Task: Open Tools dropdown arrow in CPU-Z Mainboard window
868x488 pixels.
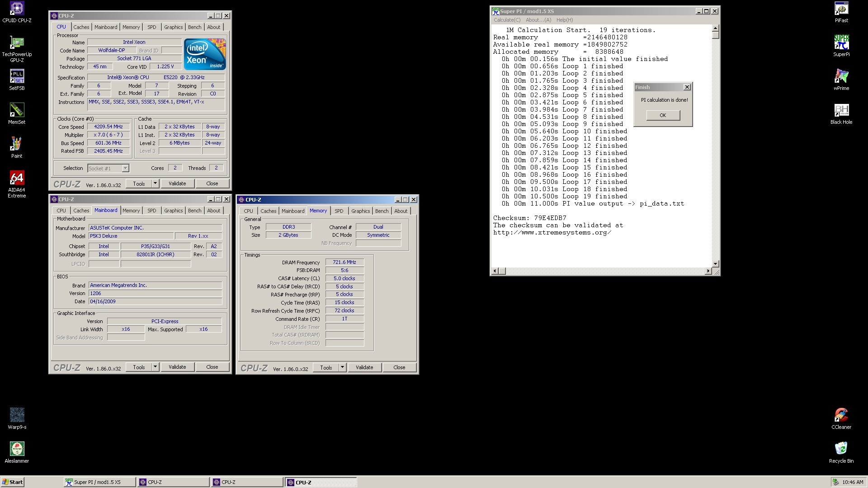Action: click(x=155, y=367)
